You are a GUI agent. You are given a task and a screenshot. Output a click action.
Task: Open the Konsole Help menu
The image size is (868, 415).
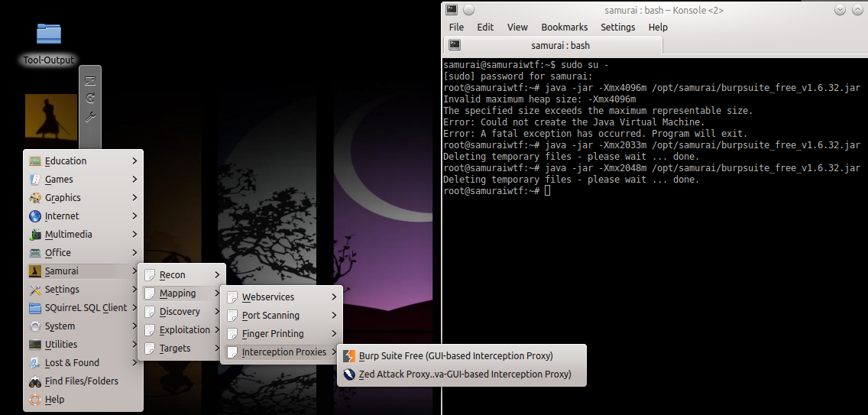[x=658, y=28]
